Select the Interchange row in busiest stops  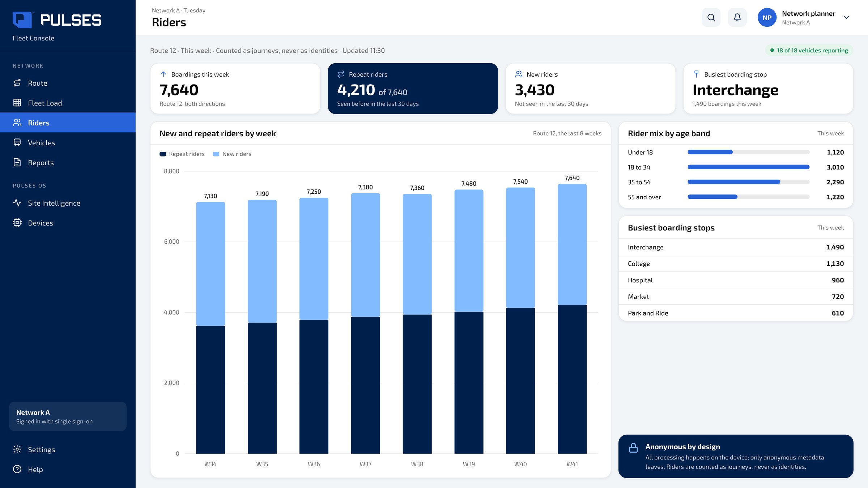point(736,247)
